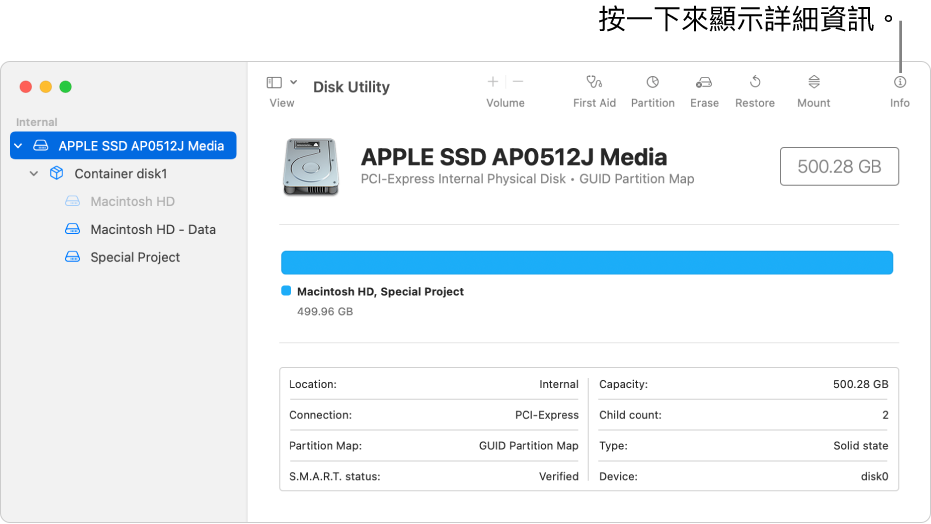Select the Special Project volume
This screenshot has width=931, height=524.
(135, 257)
